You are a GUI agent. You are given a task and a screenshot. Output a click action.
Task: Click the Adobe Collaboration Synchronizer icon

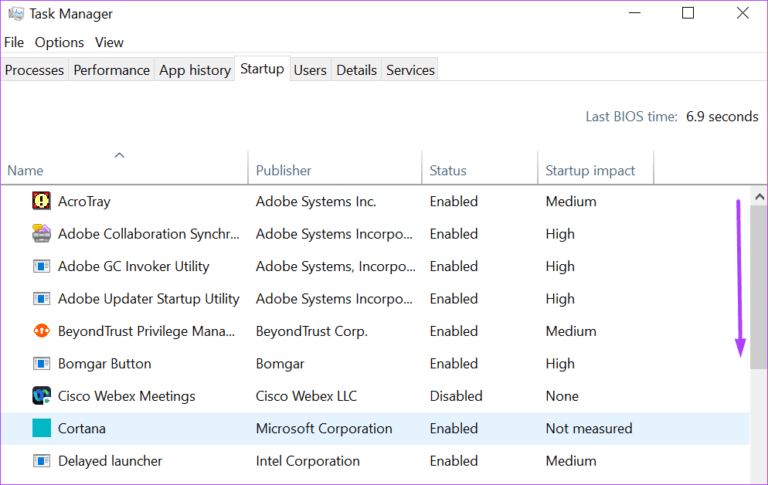[x=41, y=233]
